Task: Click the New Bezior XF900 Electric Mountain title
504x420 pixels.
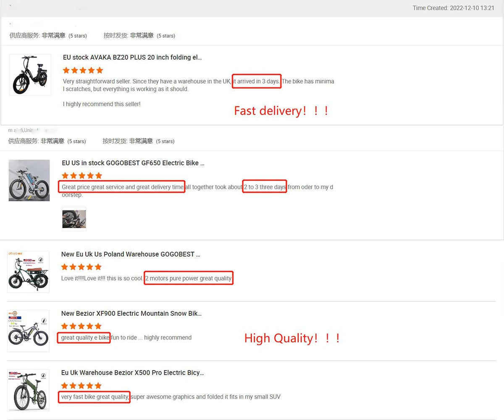Action: click(131, 313)
